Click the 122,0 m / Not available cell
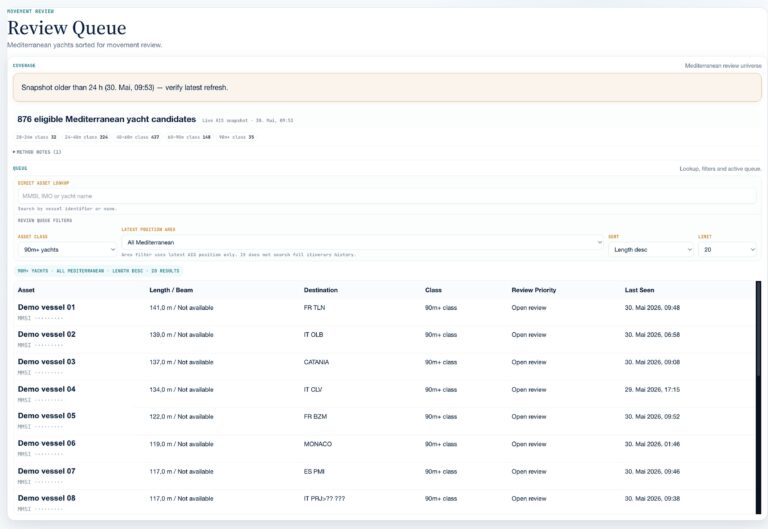 click(181, 416)
